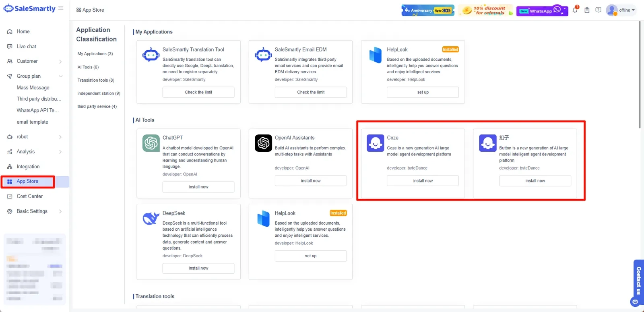Click the page vertical scrollbar
This screenshot has width=644, height=312.
coord(640,75)
